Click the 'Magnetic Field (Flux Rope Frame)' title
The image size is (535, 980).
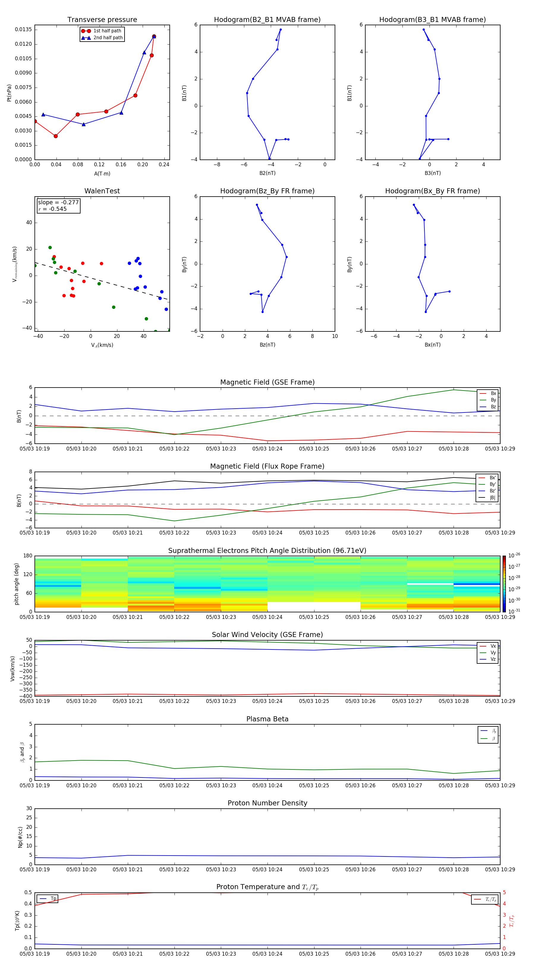click(x=267, y=467)
